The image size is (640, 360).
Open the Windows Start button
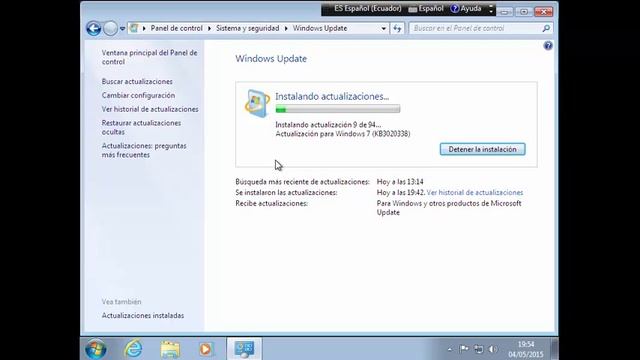click(x=96, y=349)
